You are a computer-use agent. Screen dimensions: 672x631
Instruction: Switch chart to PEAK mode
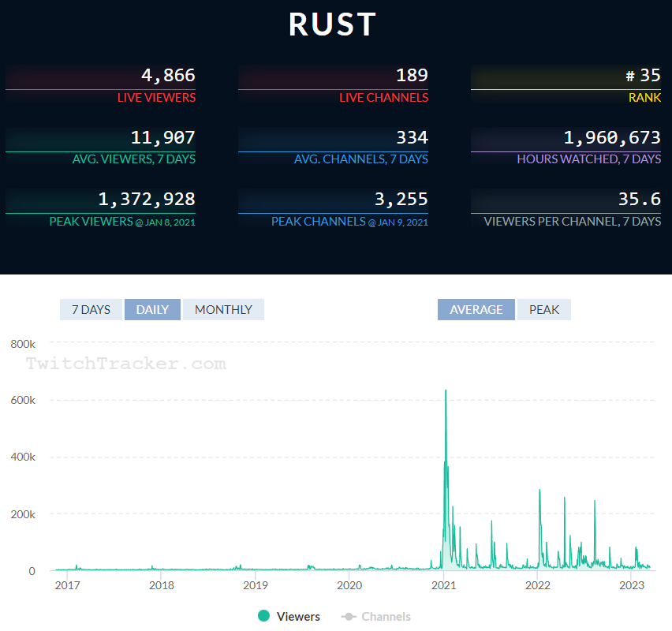tap(544, 309)
